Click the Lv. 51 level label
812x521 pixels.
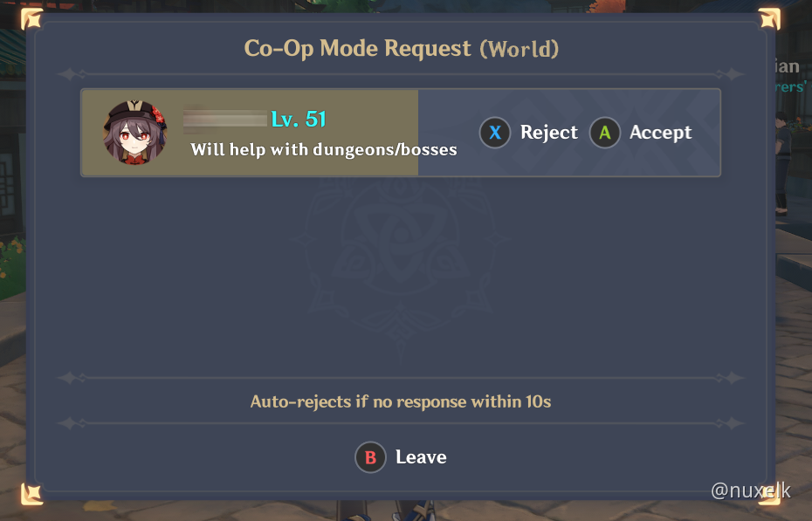(299, 120)
